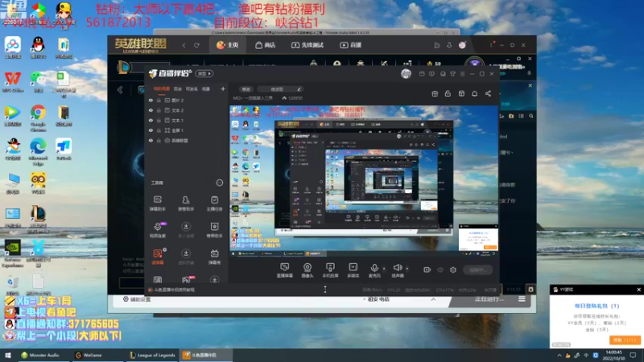Image resolution: width=644 pixels, height=362 pixels.
Task: Toggle lock on 全屏 1 layer
Action: click(x=159, y=130)
